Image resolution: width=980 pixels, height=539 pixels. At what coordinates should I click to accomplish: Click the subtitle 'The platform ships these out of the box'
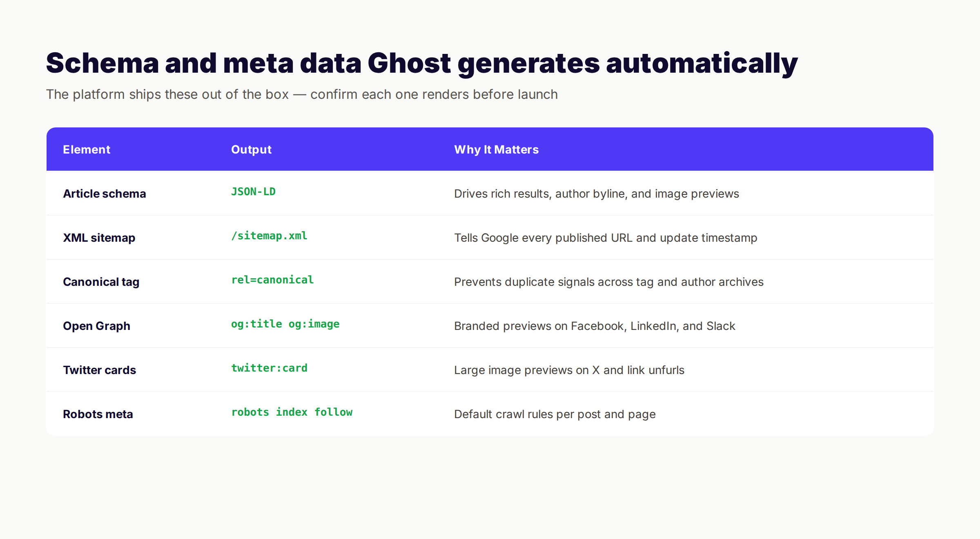click(x=302, y=94)
